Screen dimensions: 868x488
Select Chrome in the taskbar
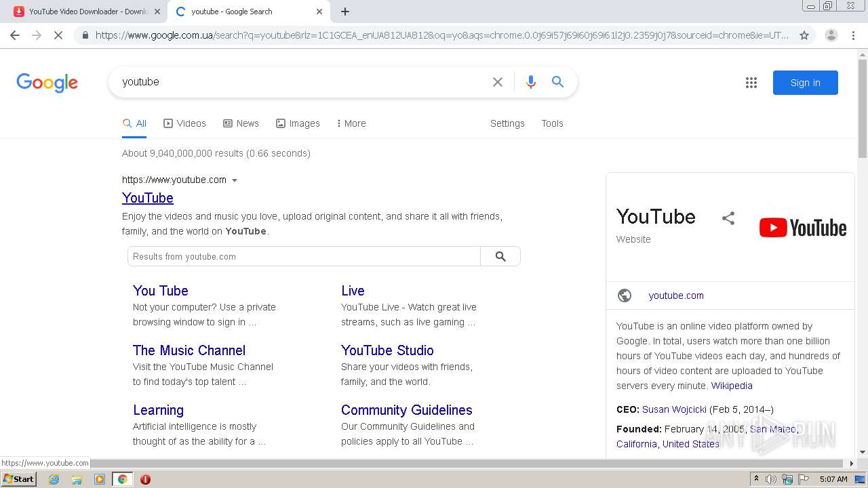click(x=122, y=479)
